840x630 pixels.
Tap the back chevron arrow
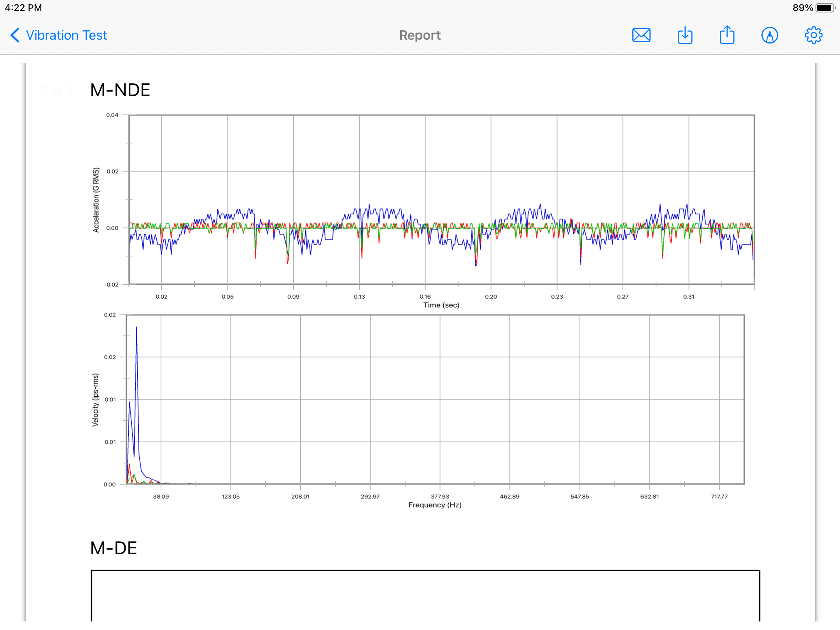pyautogui.click(x=15, y=35)
